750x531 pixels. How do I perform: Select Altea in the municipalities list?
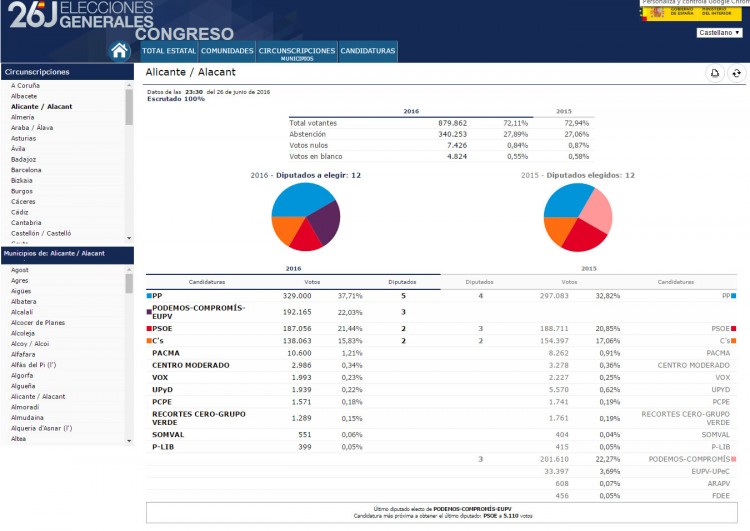[x=19, y=439]
